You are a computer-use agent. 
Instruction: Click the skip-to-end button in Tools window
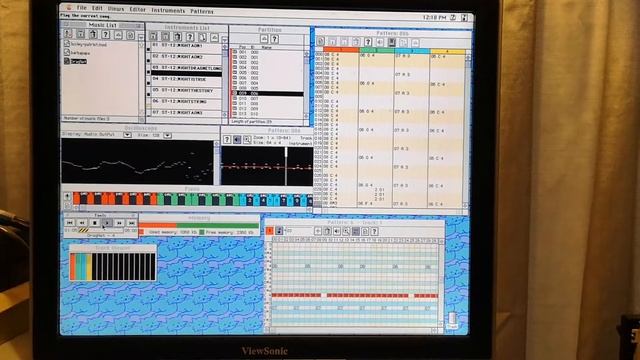[x=131, y=223]
